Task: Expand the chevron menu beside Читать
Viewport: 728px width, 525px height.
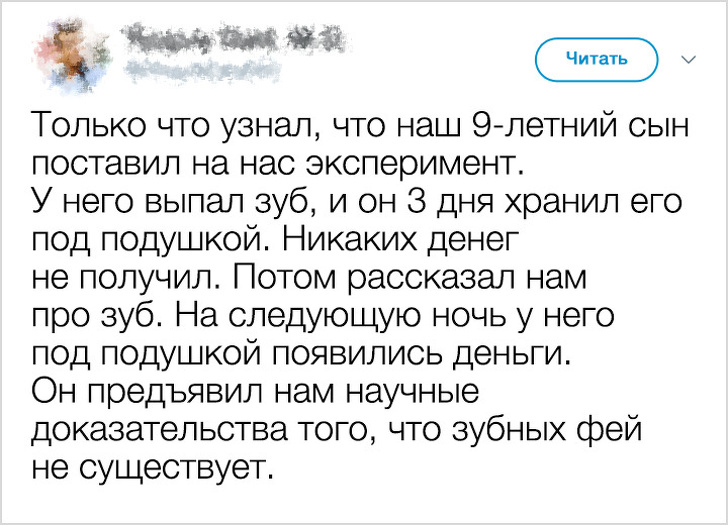Action: (688, 59)
